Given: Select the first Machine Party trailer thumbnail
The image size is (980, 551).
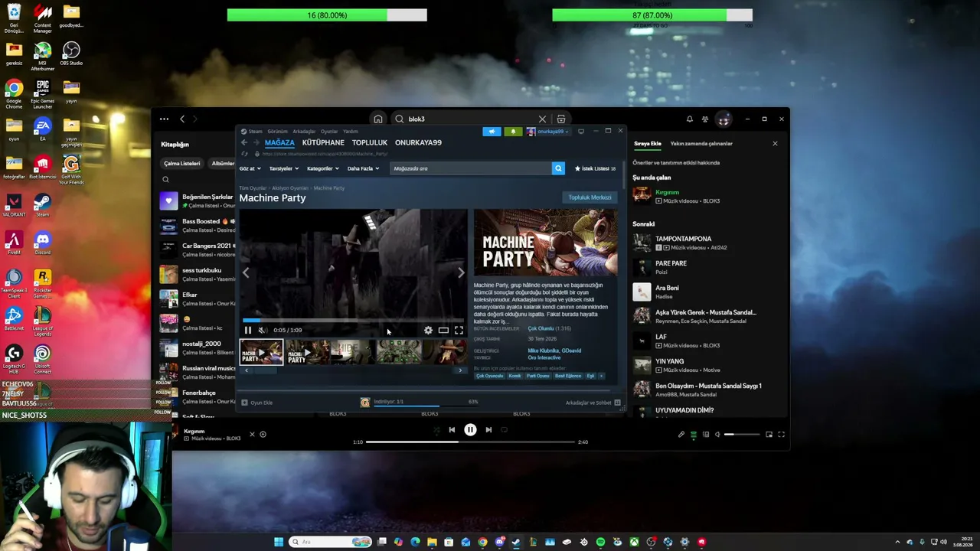Looking at the screenshot, I should tap(261, 352).
